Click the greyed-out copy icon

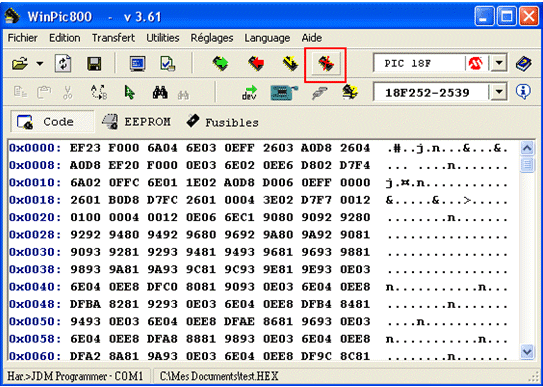point(19,92)
